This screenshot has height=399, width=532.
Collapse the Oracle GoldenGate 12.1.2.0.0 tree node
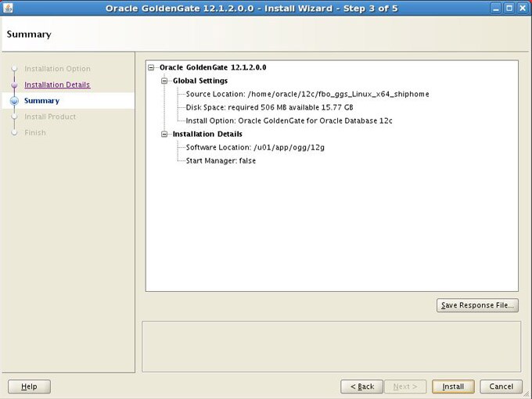point(151,67)
